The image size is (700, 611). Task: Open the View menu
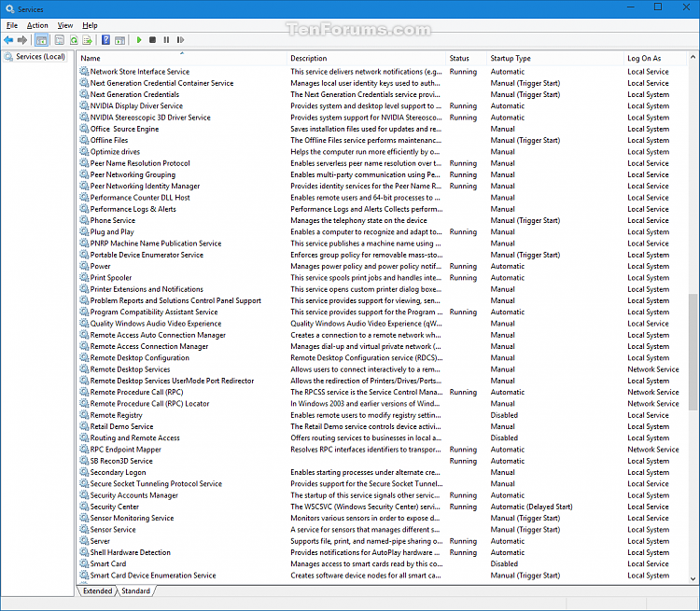coord(65,25)
